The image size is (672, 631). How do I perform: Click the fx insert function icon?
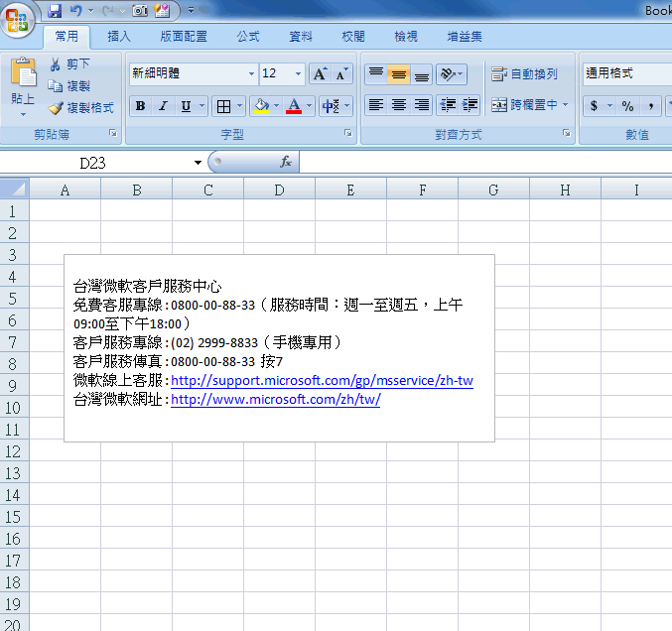pos(286,162)
